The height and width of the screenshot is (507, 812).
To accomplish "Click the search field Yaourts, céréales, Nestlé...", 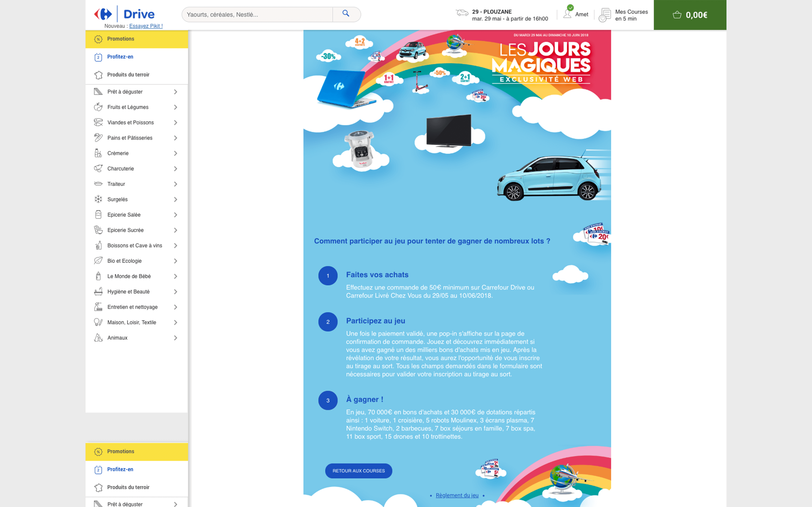I will point(257,14).
